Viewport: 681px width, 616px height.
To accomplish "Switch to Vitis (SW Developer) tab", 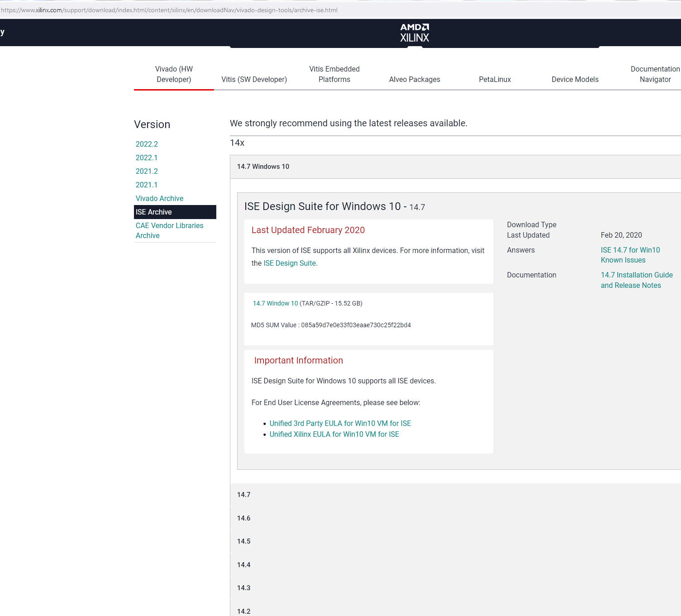I will [254, 80].
